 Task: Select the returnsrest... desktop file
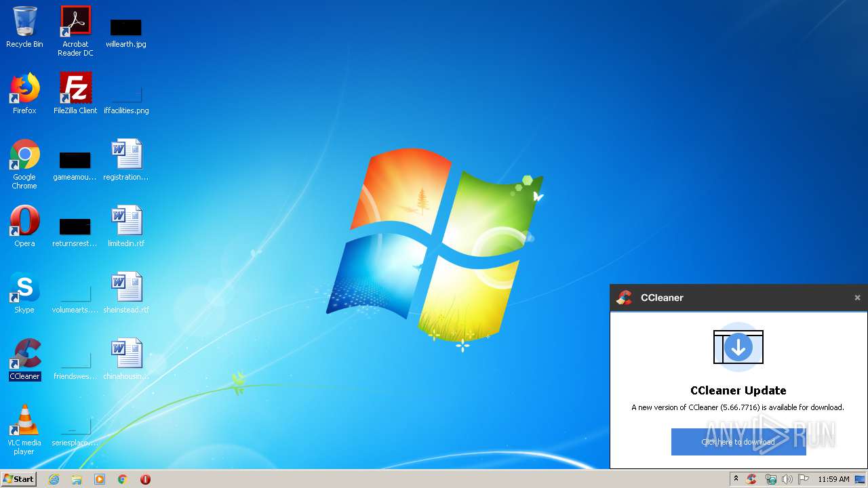tap(75, 232)
